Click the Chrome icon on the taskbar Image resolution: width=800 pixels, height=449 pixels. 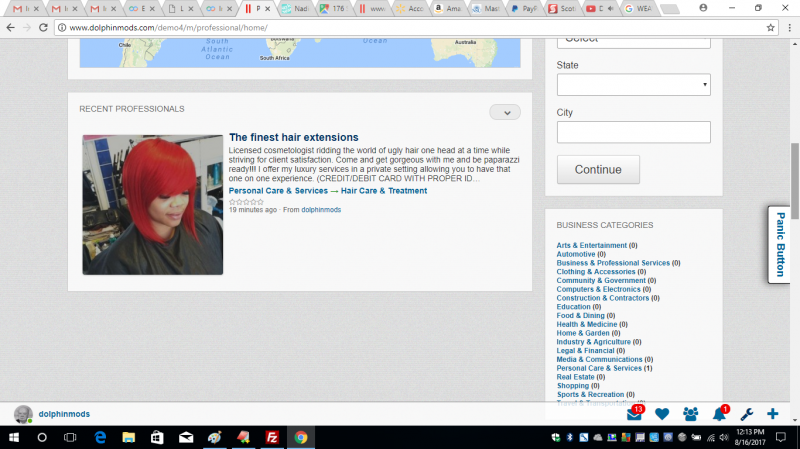(301, 437)
